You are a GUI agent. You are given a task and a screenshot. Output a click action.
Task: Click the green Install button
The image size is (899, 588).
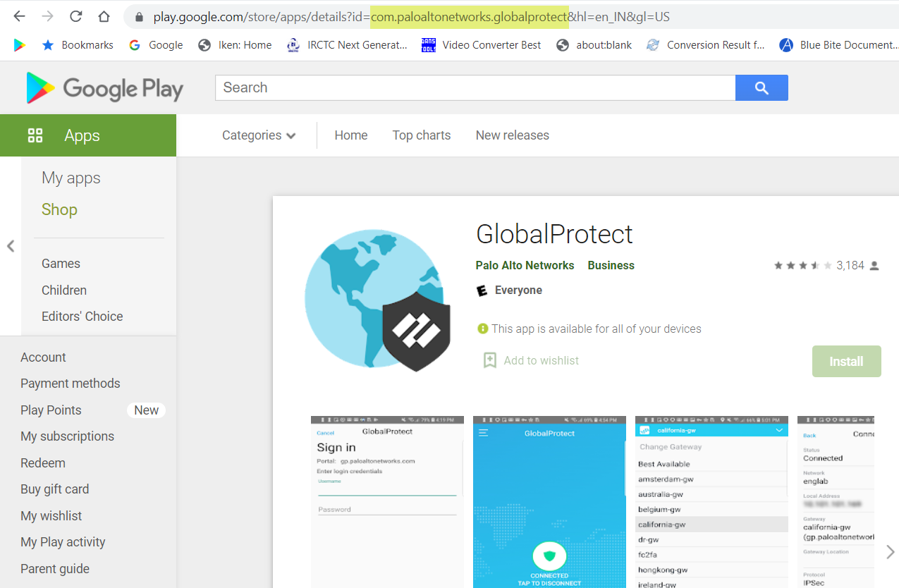846,361
